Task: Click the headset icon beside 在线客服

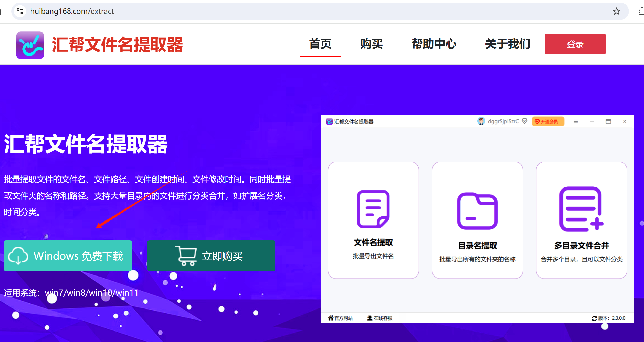Action: (x=370, y=318)
